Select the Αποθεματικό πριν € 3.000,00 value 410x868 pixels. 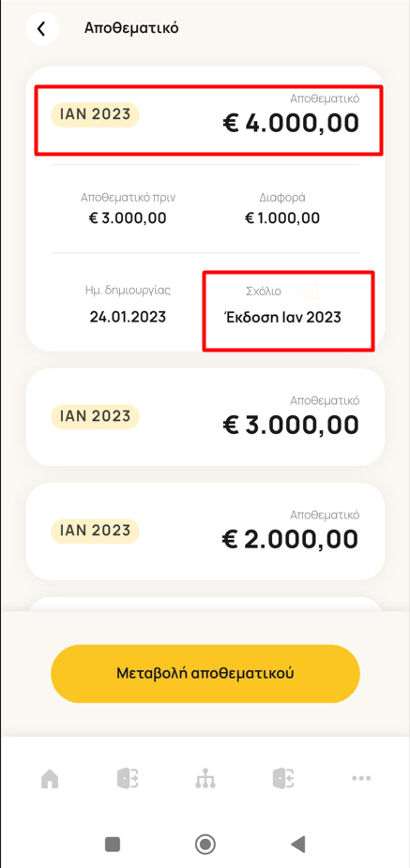(x=128, y=218)
